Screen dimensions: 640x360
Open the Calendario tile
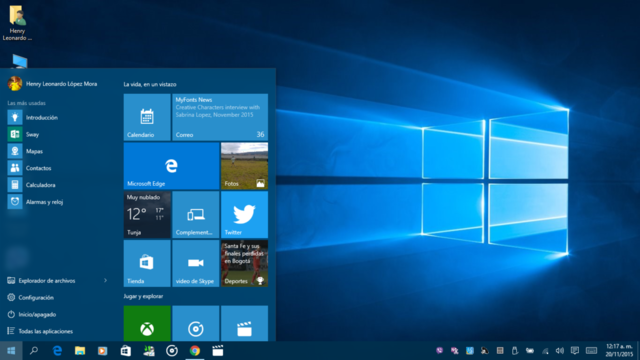tap(147, 117)
